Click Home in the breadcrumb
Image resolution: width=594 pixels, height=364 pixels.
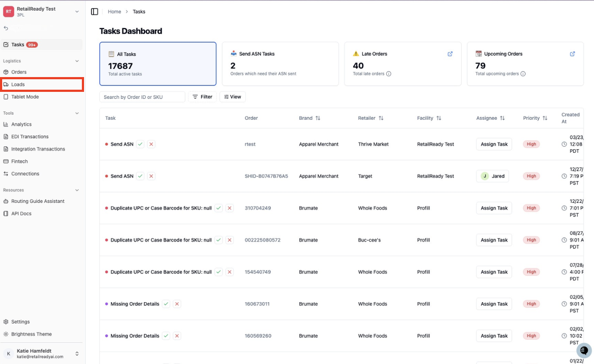click(x=115, y=12)
